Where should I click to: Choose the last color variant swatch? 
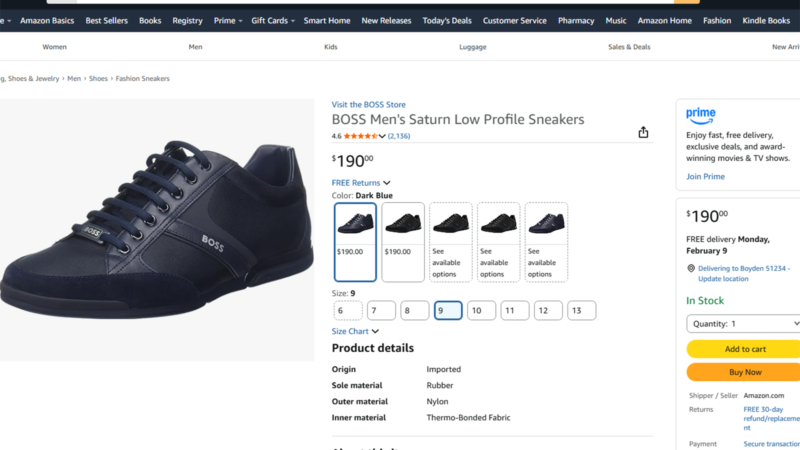(546, 242)
